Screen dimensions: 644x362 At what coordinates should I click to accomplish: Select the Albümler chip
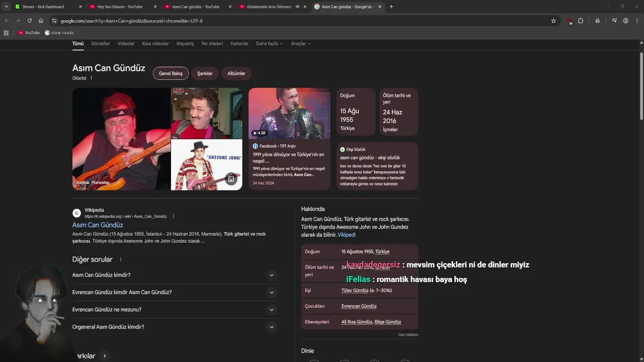tap(236, 73)
